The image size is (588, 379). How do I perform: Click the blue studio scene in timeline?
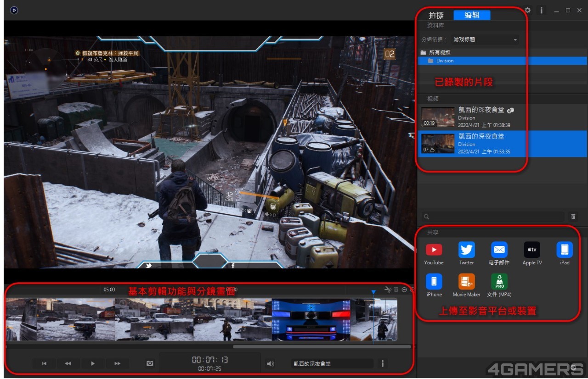(x=311, y=319)
